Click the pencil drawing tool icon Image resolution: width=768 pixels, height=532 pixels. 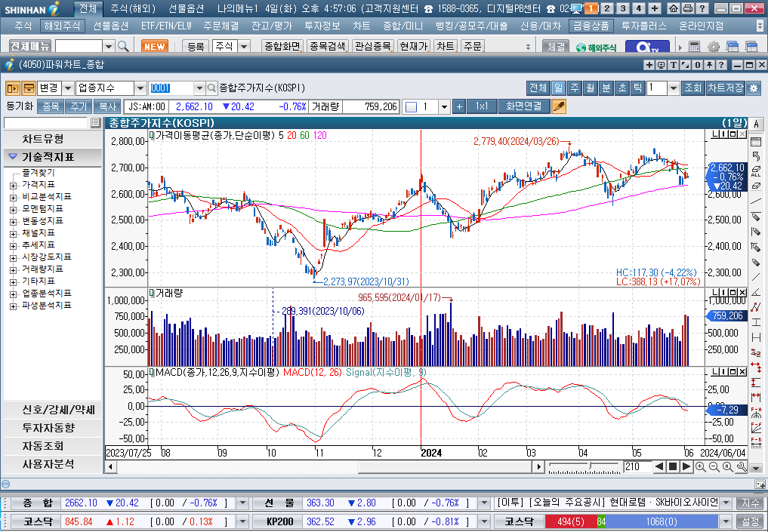tap(559, 106)
